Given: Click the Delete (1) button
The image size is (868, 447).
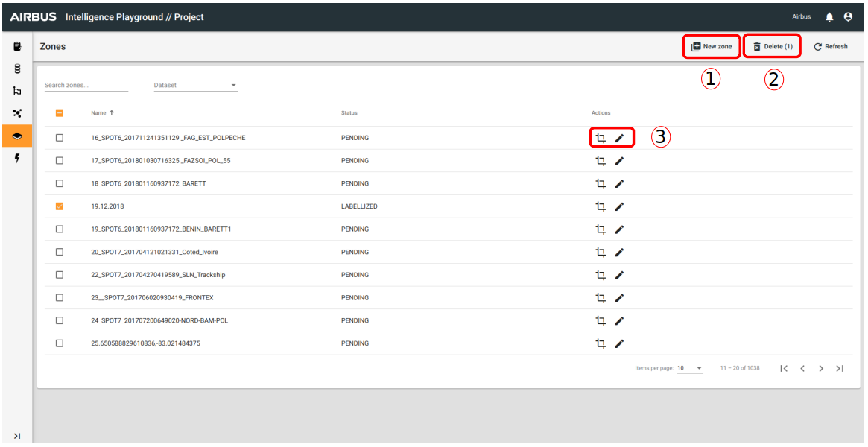Looking at the screenshot, I should (772, 47).
